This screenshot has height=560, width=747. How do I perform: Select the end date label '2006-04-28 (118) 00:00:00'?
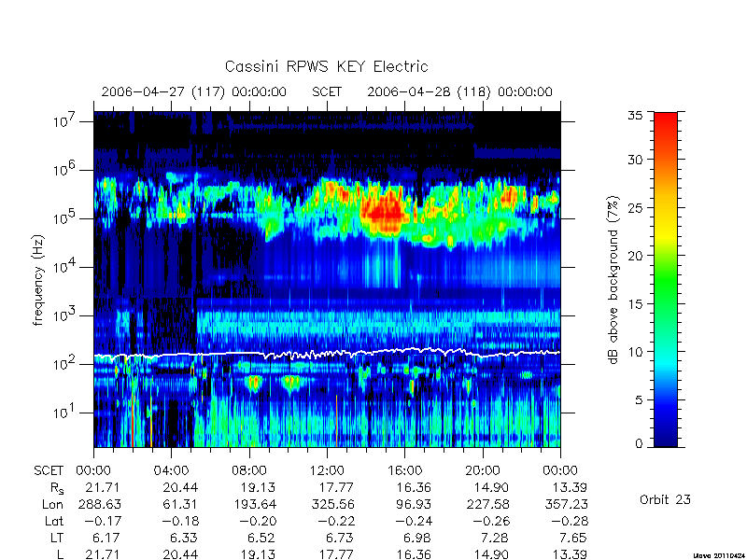[x=459, y=91]
